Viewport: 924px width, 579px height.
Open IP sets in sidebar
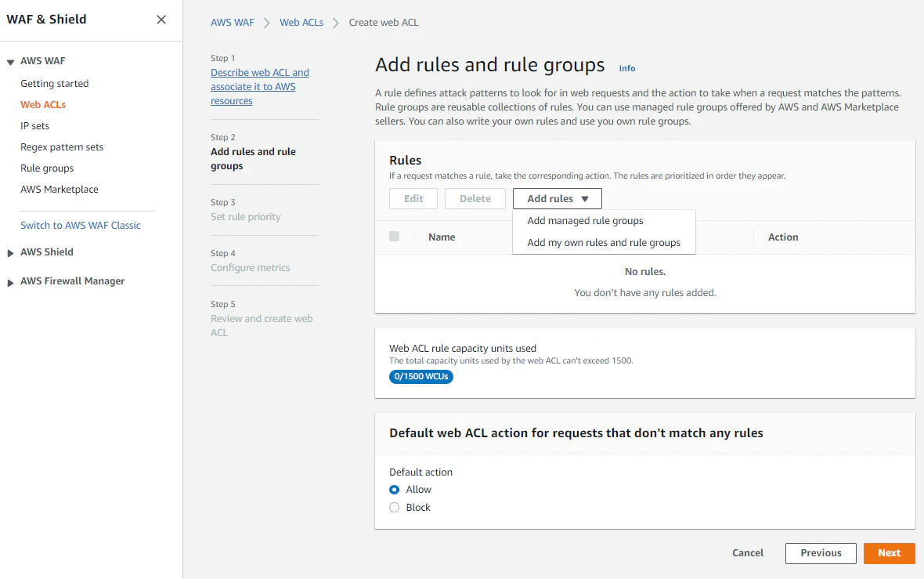pos(35,126)
